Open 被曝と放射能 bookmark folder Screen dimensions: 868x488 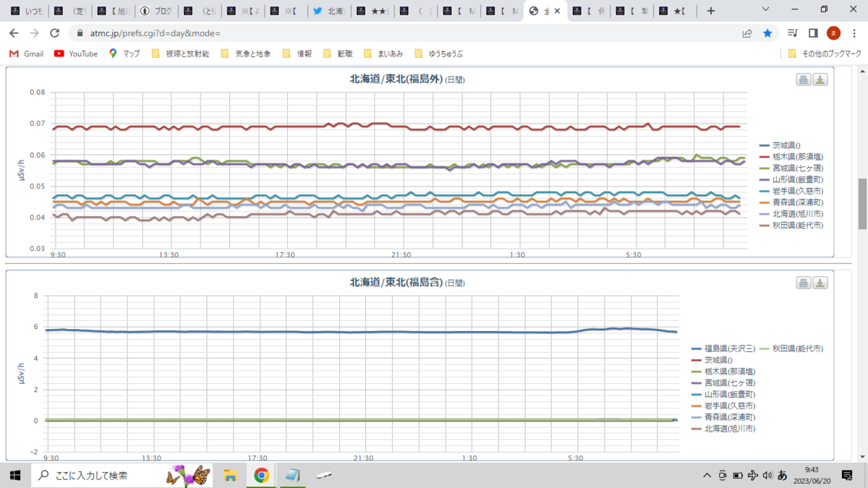[x=180, y=53]
